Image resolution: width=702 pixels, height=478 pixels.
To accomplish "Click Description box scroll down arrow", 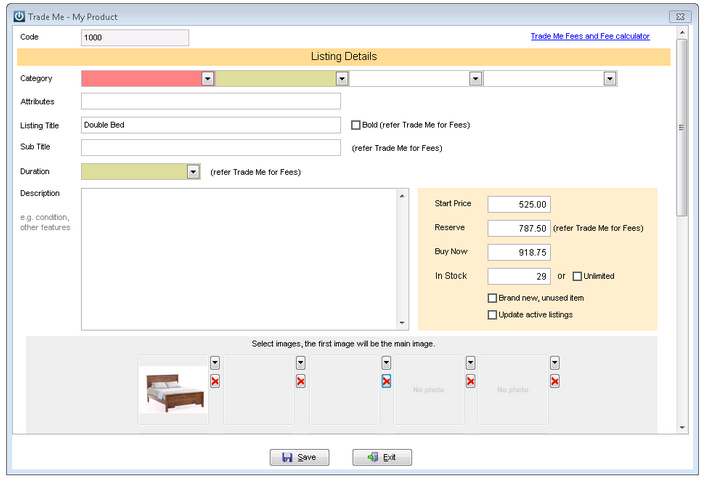I will coord(402,323).
